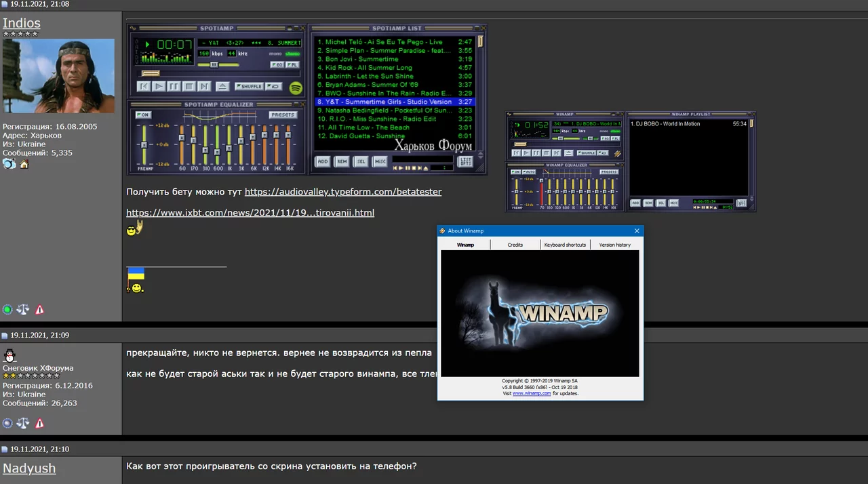Toggle Spotiamp EQ window button
868x484 pixels.
[x=277, y=65]
